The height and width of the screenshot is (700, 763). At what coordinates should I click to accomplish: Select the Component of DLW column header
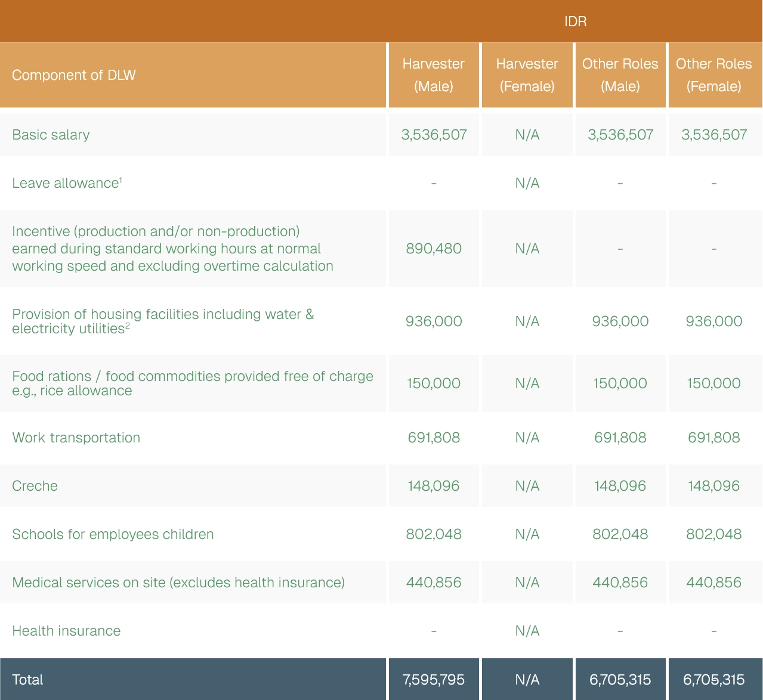coord(74,75)
